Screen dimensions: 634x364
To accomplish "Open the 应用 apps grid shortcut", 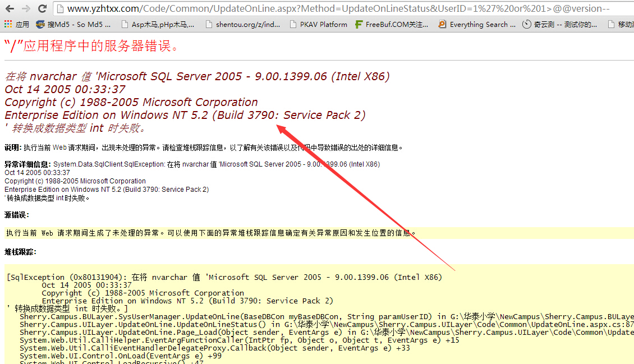I will click(17, 25).
